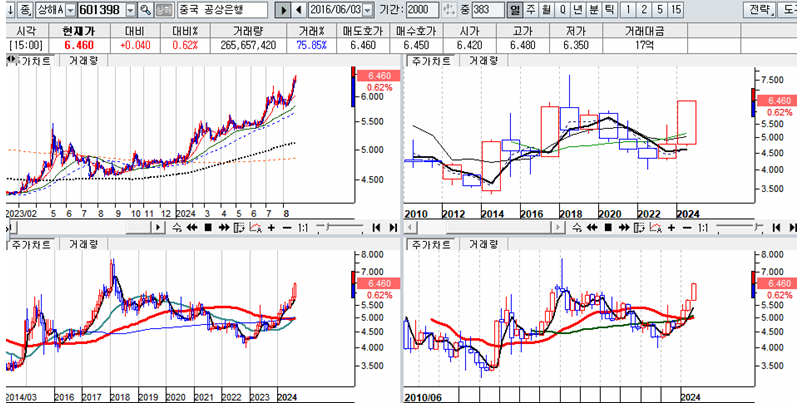Click the fast-forward icon in top-left chart toolbar
The image size is (798, 404).
pyautogui.click(x=222, y=228)
